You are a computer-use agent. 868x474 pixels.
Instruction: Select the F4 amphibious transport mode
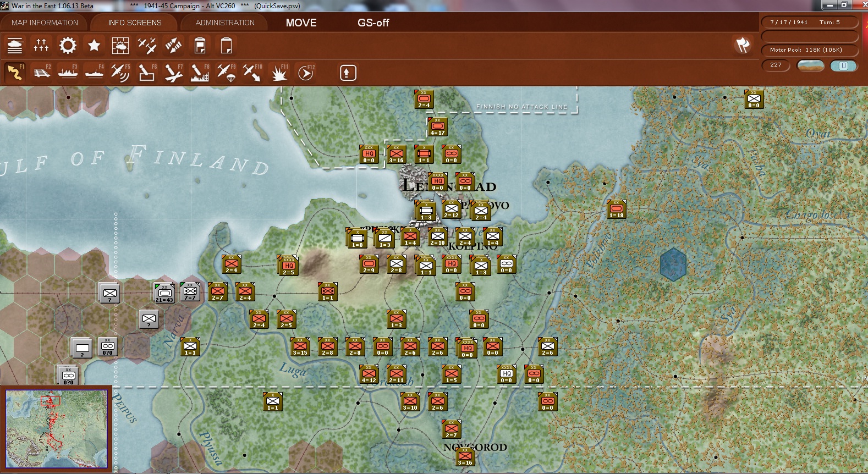click(94, 73)
